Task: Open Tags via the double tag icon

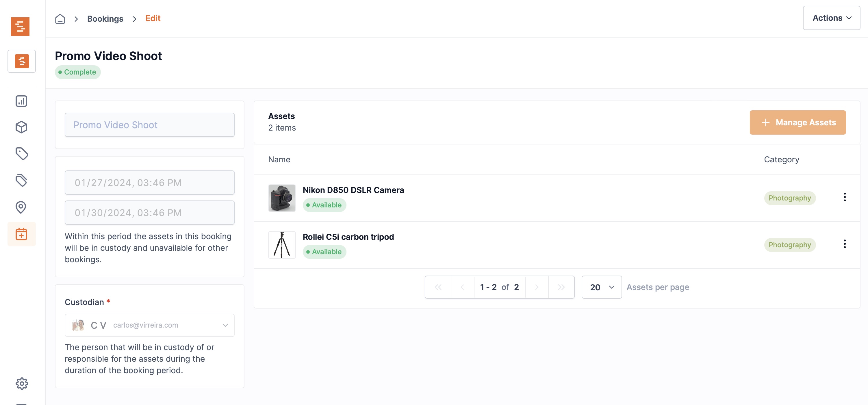Action: 21,180
